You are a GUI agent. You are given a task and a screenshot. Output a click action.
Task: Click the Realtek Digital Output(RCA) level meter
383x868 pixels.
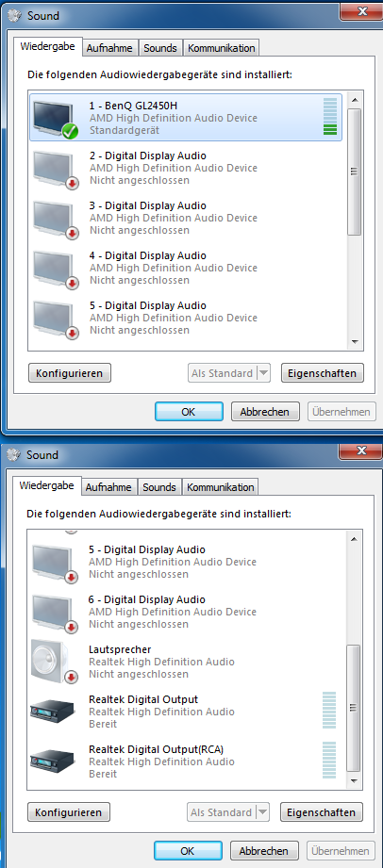[x=329, y=760]
